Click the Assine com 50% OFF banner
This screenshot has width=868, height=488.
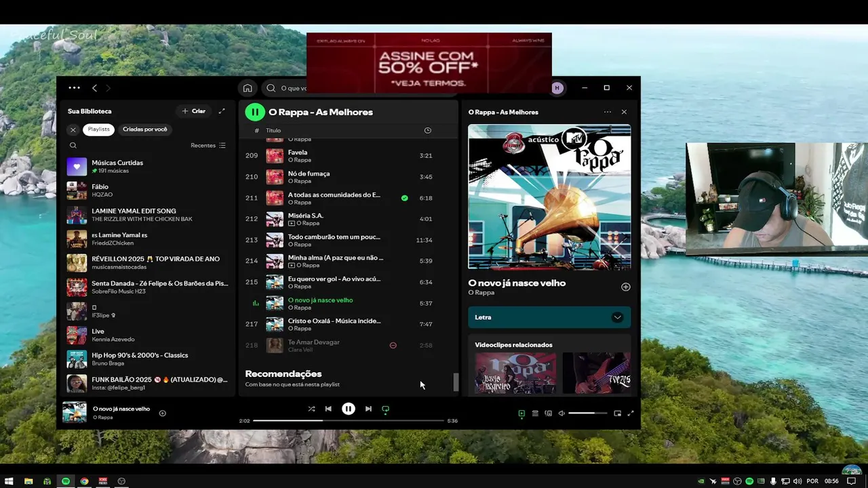pyautogui.click(x=429, y=62)
